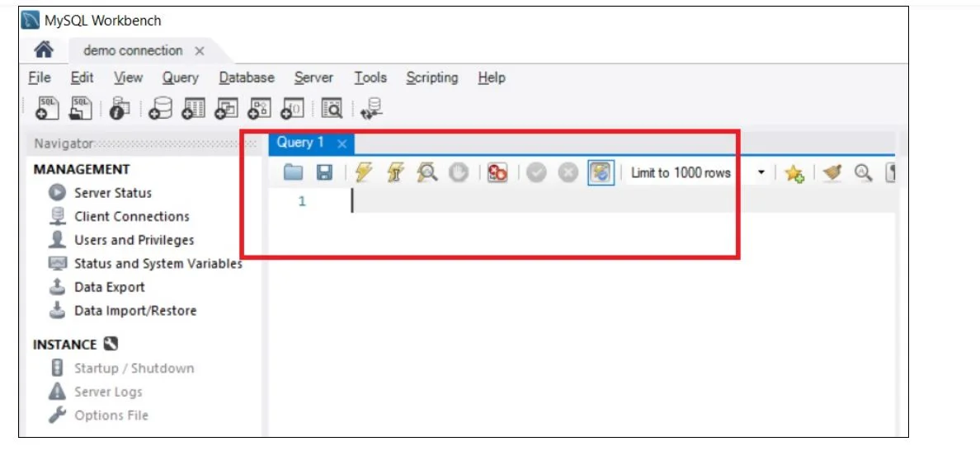Click the Home icon tab
The height and width of the screenshot is (465, 980).
(43, 49)
